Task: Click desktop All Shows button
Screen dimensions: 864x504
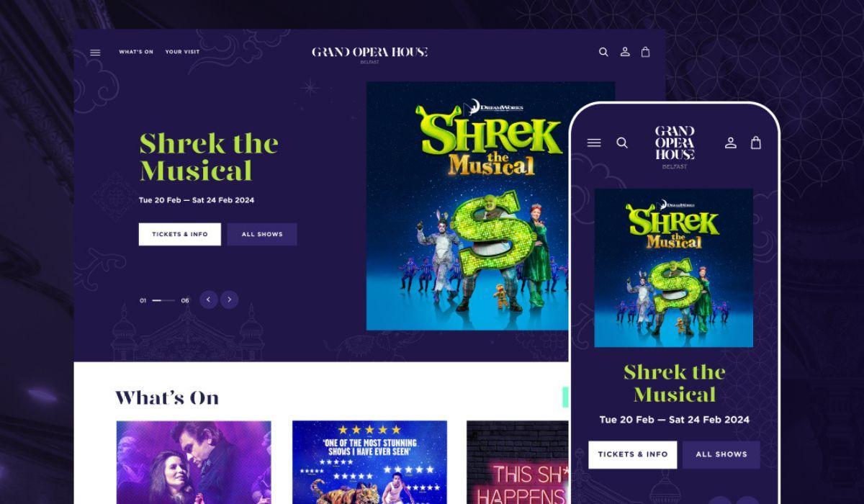Action: 262,234
